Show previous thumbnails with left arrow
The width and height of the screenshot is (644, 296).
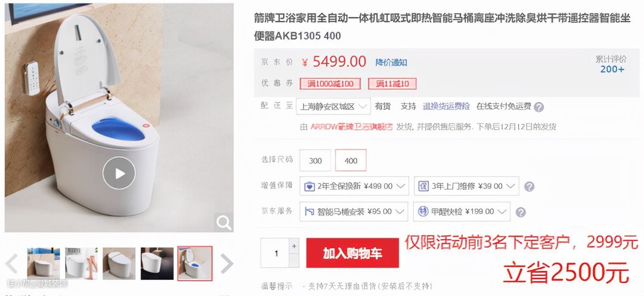click(11, 264)
